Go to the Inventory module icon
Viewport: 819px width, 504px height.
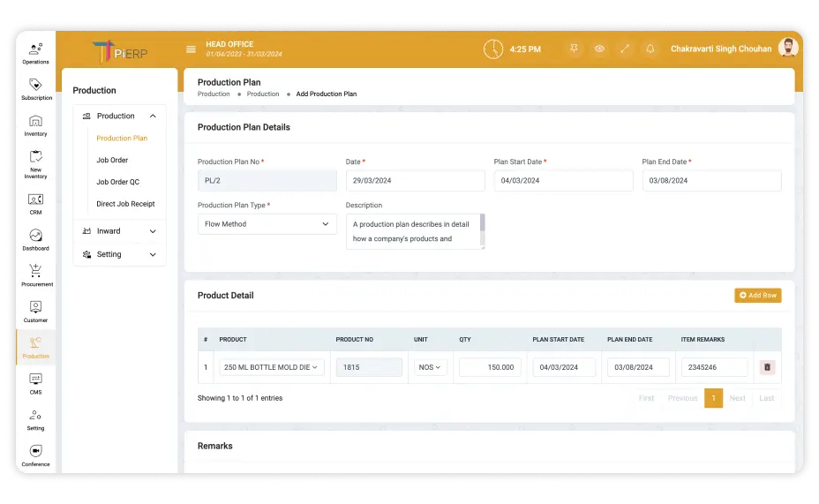pyautogui.click(x=35, y=124)
